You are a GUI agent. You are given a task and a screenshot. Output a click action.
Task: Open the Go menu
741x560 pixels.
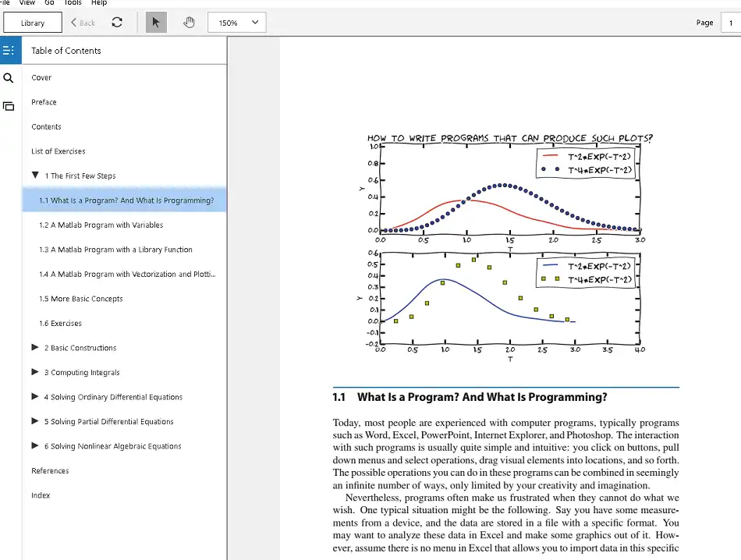pyautogui.click(x=49, y=3)
